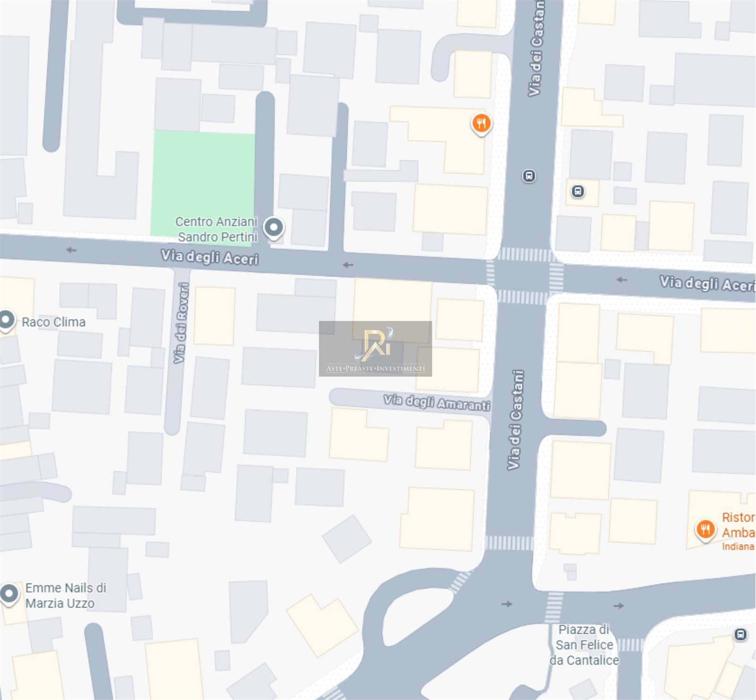This screenshot has height=700, width=756.
Task: Click the Raco Clima location pin
Action: pyautogui.click(x=7, y=321)
